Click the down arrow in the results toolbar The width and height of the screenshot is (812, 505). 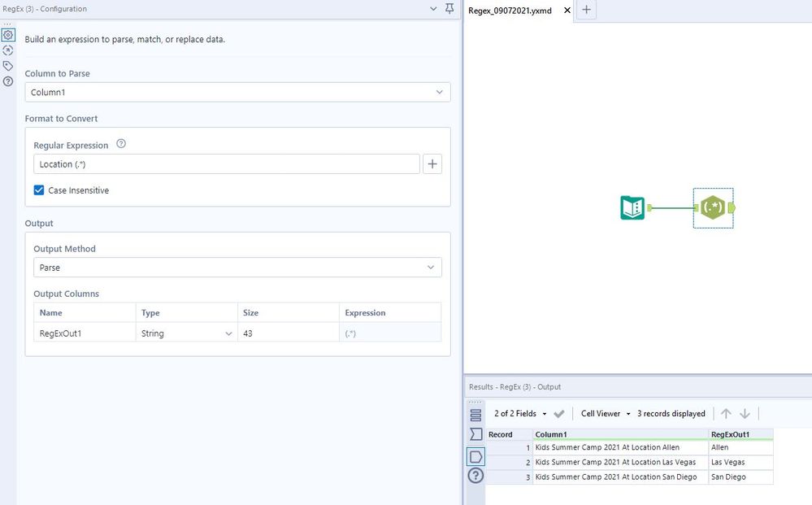click(745, 413)
